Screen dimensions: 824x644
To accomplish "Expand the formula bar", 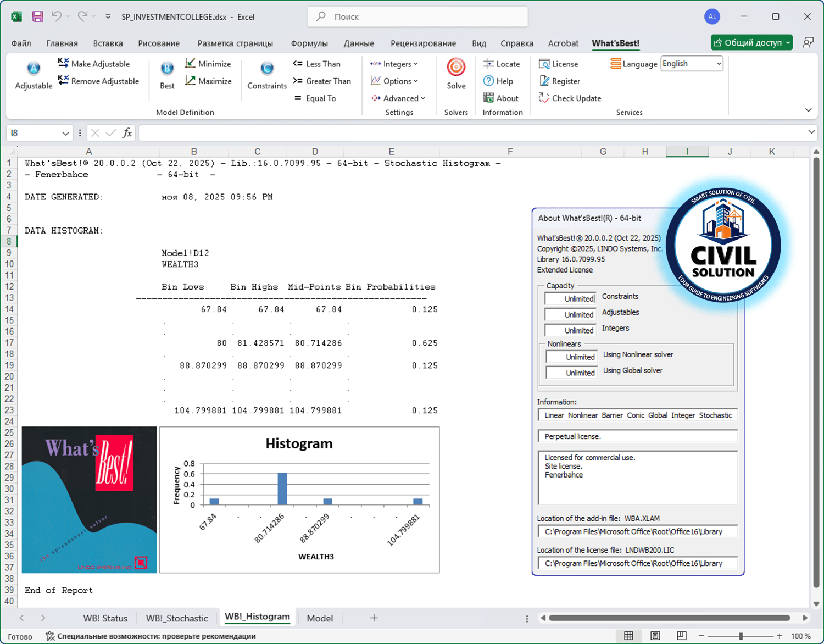I will [811, 132].
